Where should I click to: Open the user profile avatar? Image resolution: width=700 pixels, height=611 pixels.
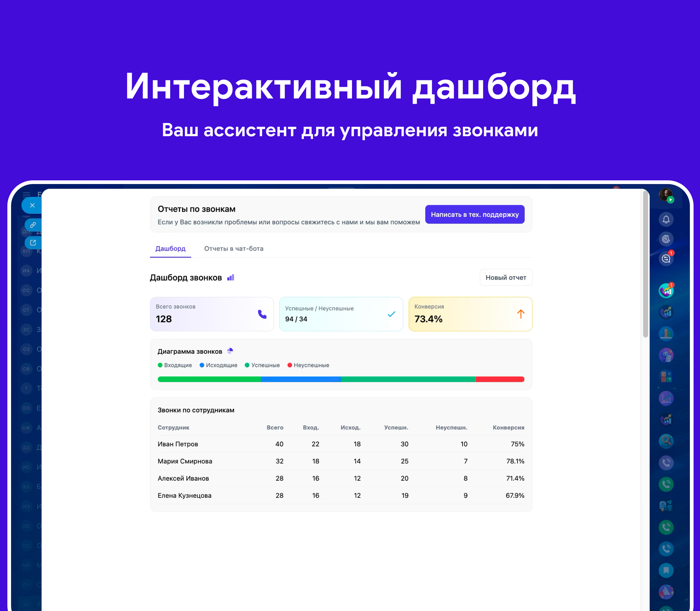(665, 195)
